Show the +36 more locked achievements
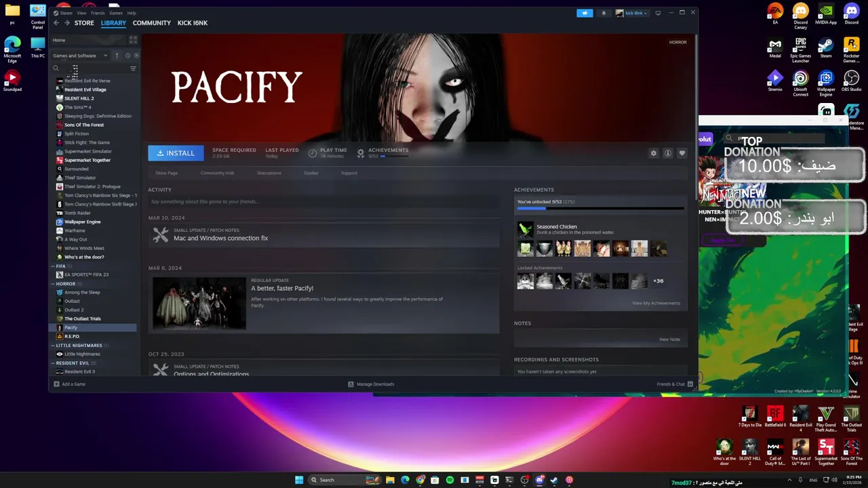 pos(658,281)
